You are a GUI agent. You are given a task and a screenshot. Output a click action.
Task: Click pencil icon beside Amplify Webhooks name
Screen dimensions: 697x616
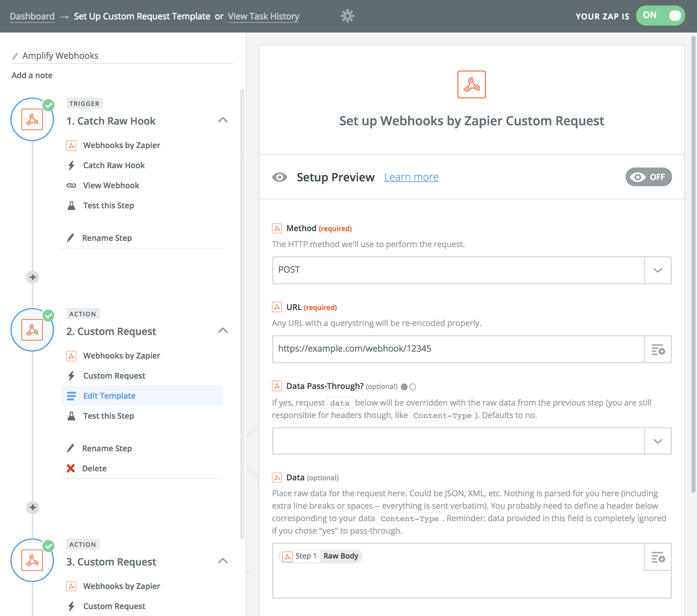(15, 56)
